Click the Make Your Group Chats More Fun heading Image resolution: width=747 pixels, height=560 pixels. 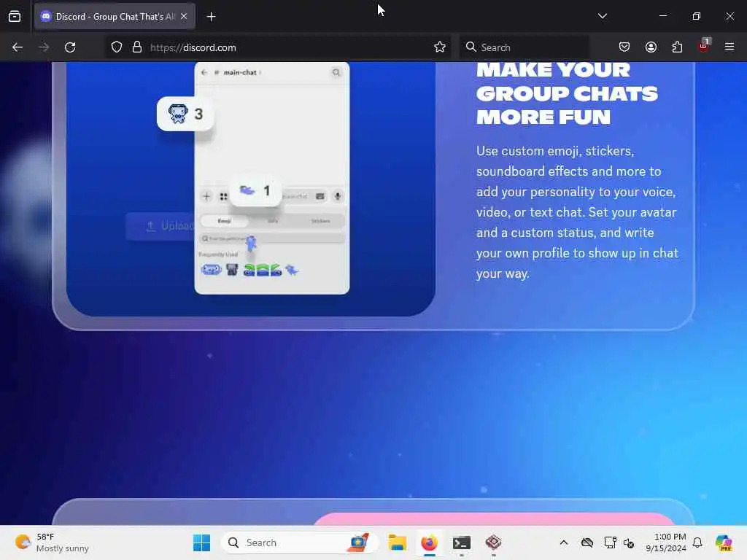click(567, 93)
